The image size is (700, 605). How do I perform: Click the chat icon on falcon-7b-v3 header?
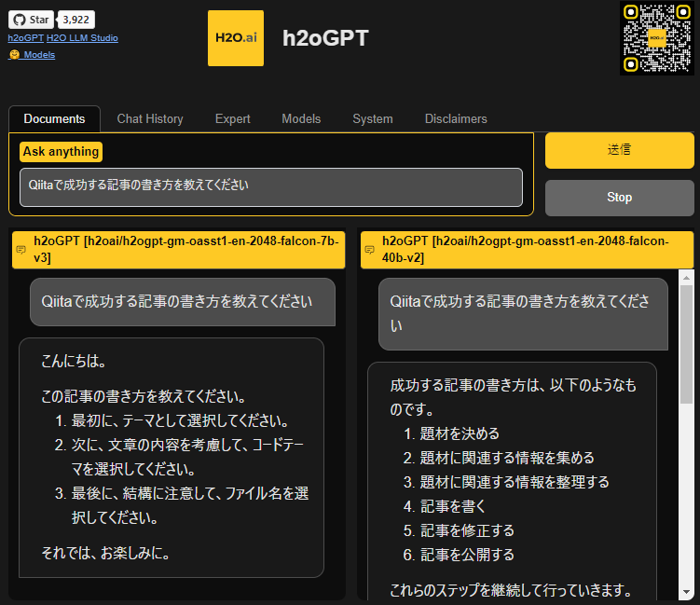pos(21,250)
